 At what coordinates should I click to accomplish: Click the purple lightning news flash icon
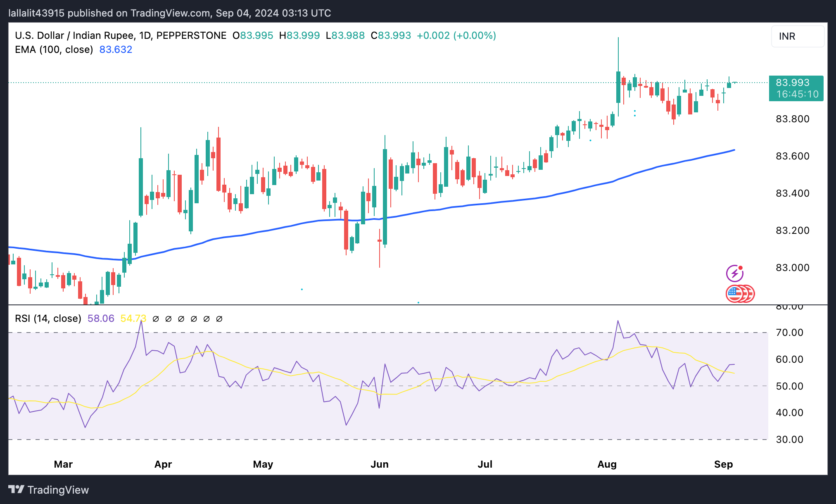734,273
